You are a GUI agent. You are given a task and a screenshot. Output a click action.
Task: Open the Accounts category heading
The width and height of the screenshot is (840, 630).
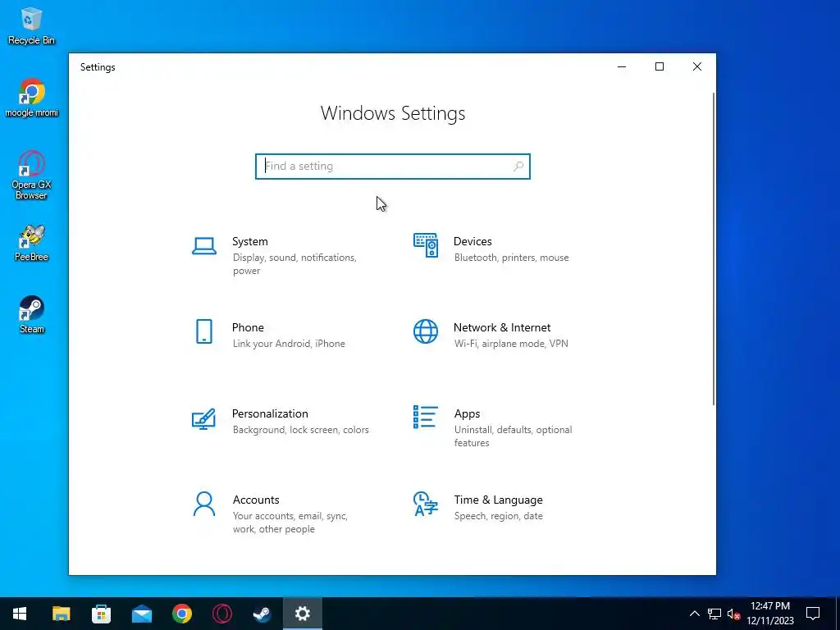click(x=256, y=500)
